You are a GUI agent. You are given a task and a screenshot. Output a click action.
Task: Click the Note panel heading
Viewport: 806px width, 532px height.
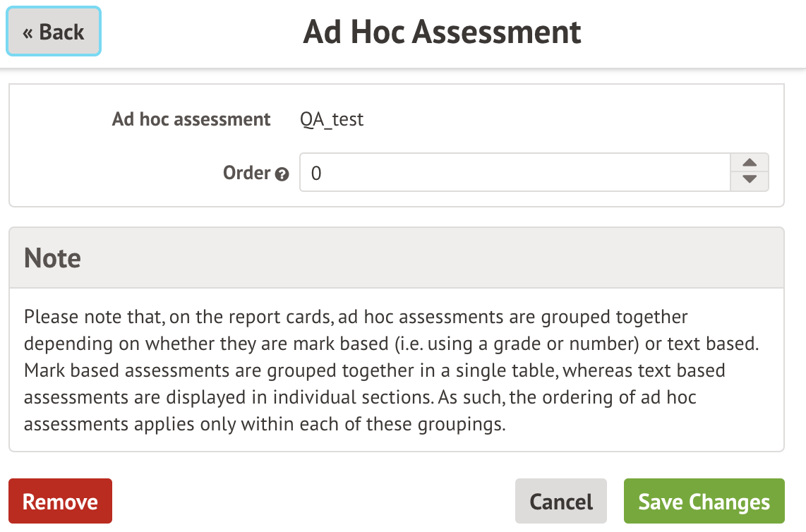53,258
